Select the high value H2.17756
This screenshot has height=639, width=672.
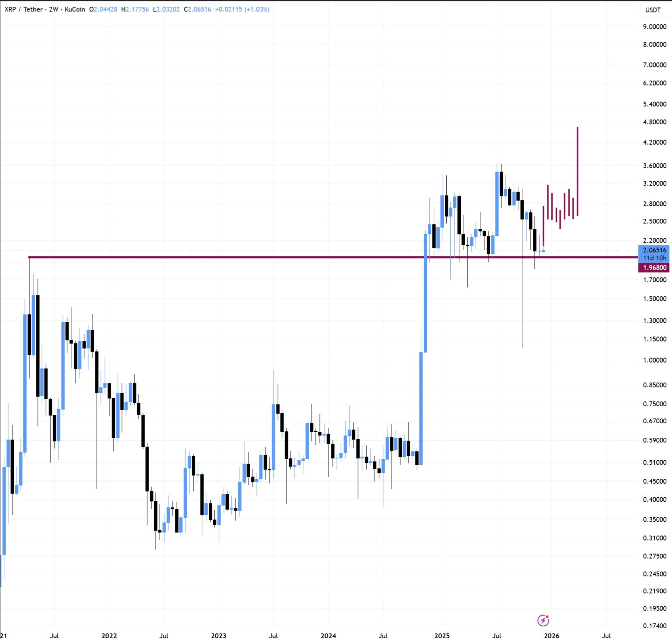[x=135, y=10]
